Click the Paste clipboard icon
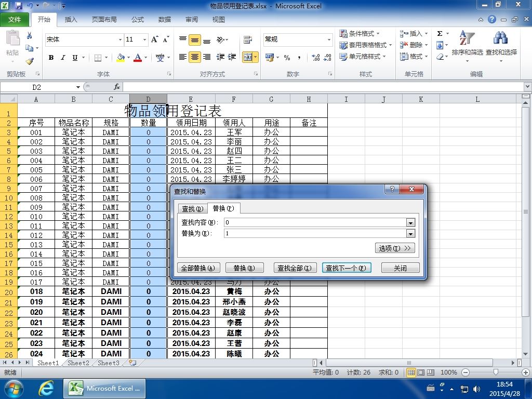 12,38
